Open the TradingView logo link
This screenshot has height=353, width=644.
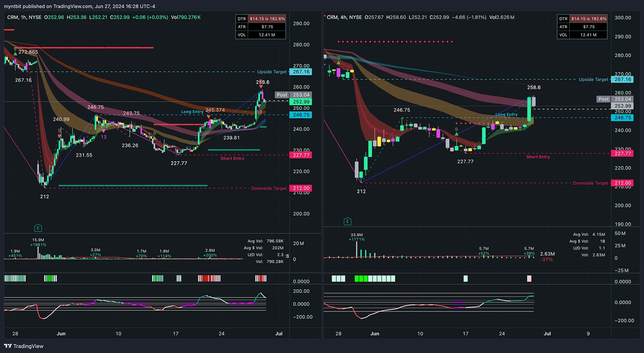point(23,346)
